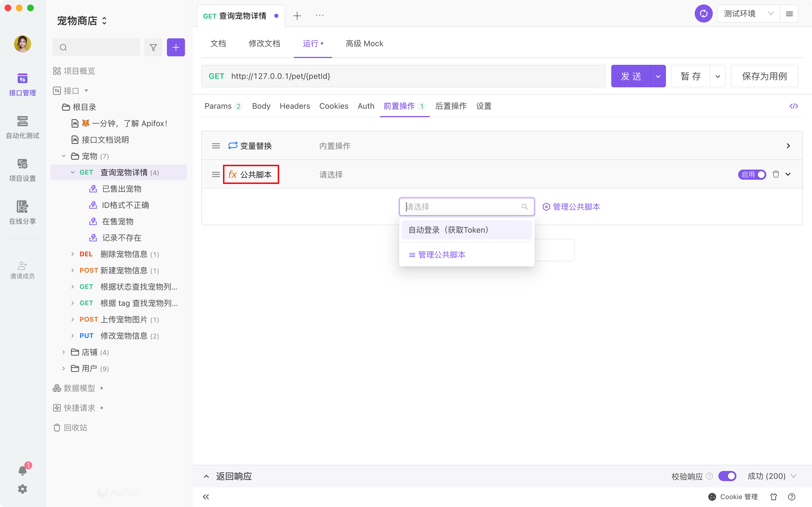The width and height of the screenshot is (812, 507).
Task: Delete the 公共脚本 operation with trash icon
Action: click(776, 174)
